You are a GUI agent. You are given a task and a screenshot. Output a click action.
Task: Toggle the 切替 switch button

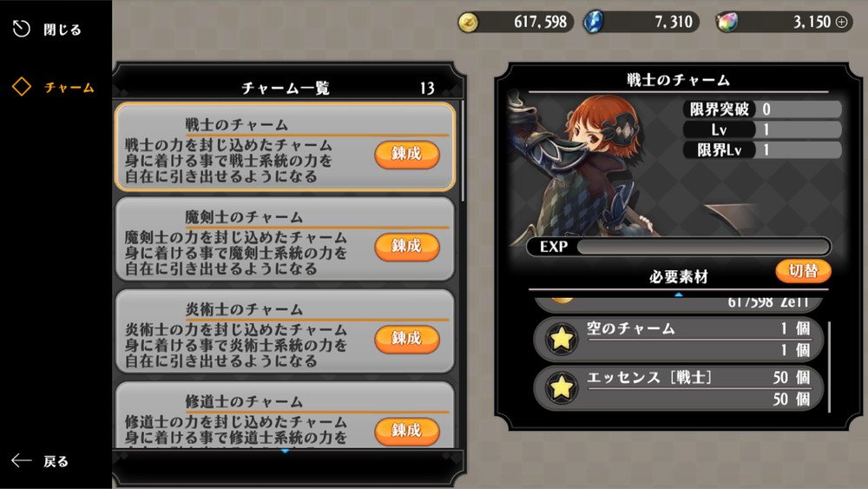(x=803, y=271)
